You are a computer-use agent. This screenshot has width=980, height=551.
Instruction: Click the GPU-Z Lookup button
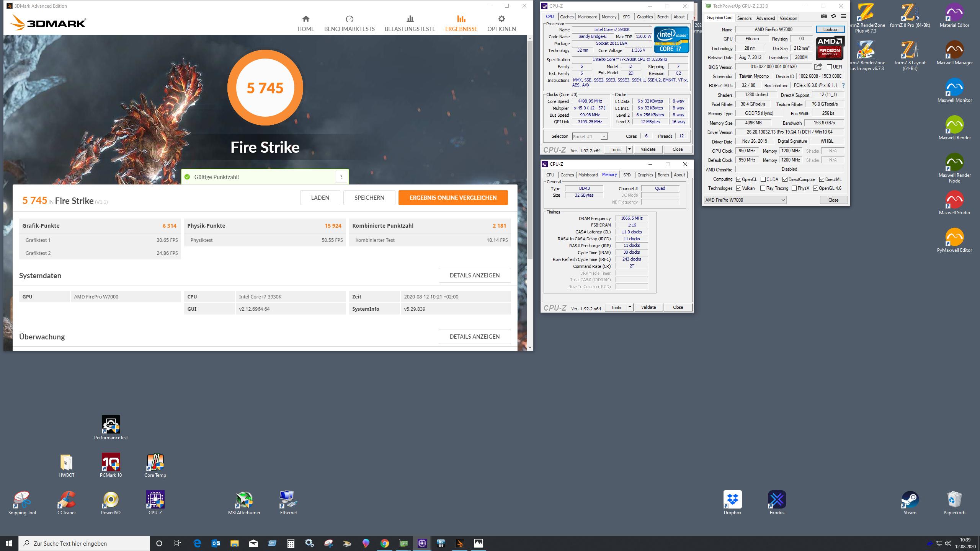click(x=830, y=29)
